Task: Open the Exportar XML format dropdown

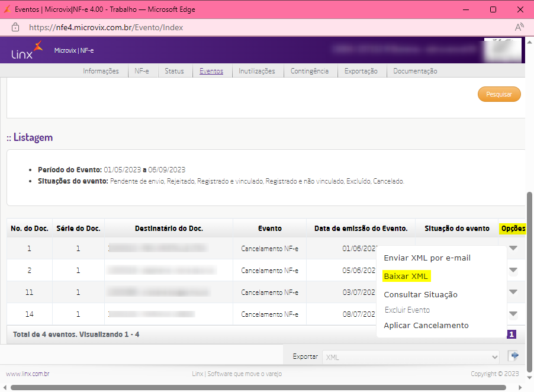Action: (411, 357)
